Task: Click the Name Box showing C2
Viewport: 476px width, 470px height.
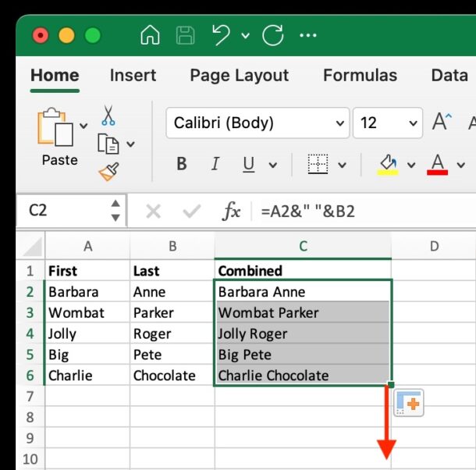Action: tap(71, 211)
